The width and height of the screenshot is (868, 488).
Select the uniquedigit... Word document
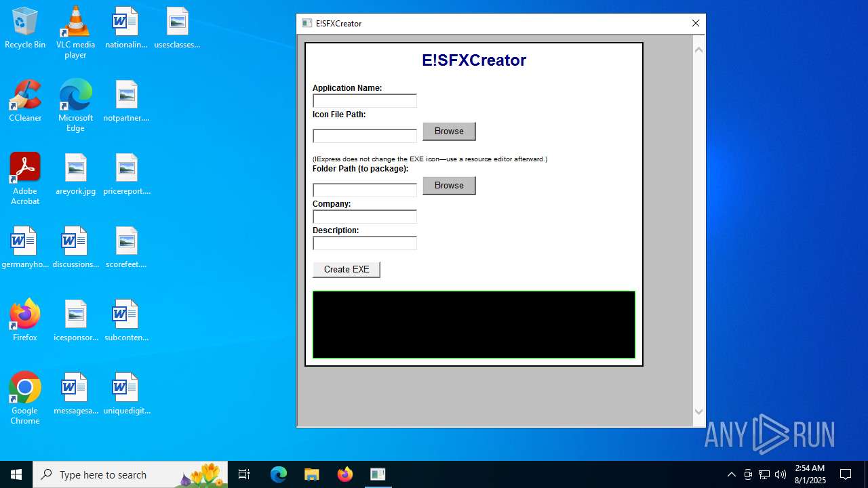pyautogui.click(x=126, y=394)
